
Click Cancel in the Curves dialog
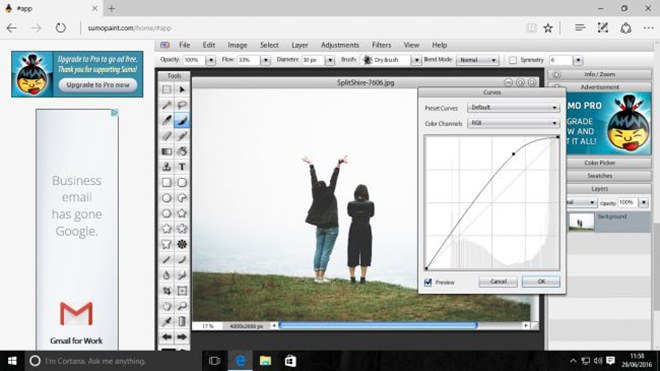(x=498, y=281)
